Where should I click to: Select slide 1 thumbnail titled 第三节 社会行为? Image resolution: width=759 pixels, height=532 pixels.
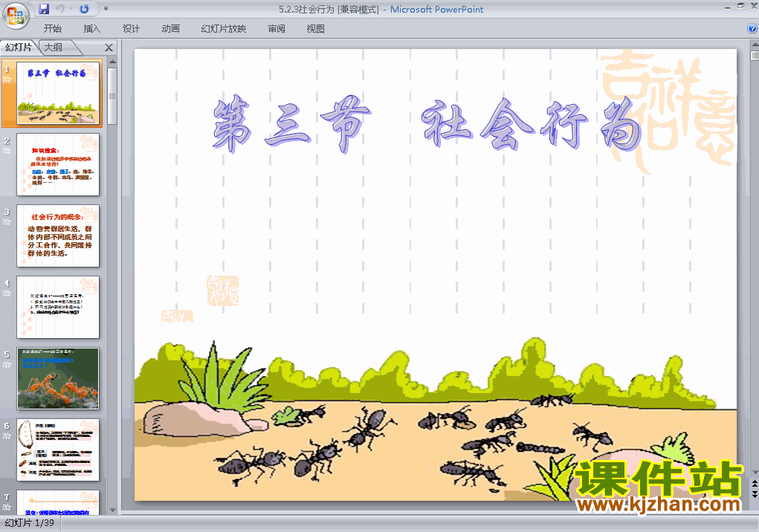(58, 93)
